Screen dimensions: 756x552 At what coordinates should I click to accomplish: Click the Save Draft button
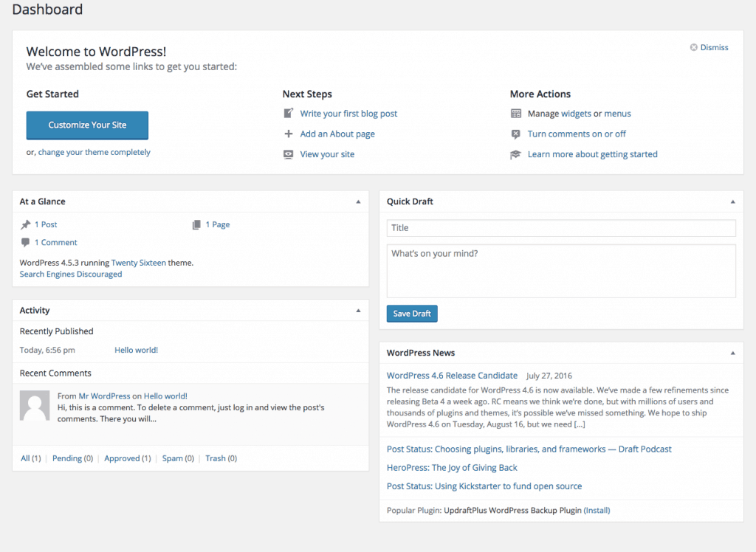pyautogui.click(x=411, y=313)
